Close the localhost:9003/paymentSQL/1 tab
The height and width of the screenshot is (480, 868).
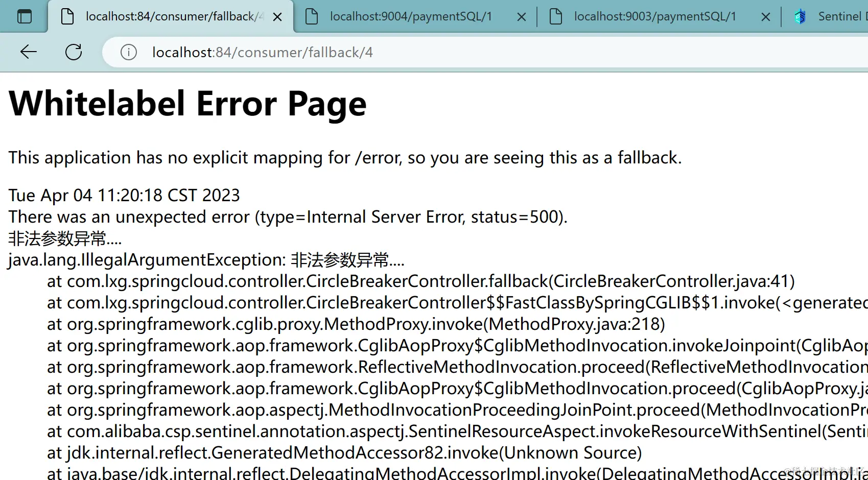766,17
